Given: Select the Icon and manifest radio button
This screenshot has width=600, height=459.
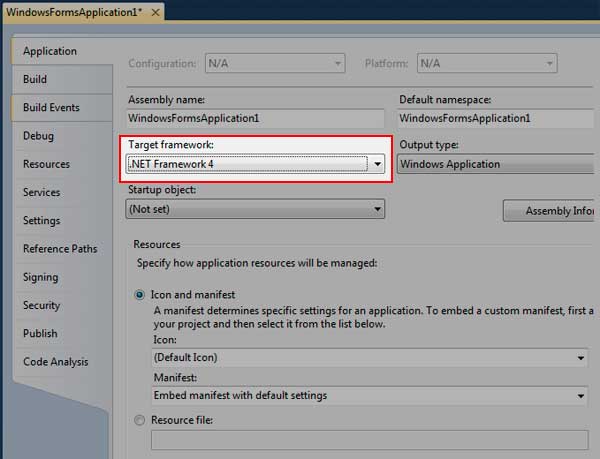Looking at the screenshot, I should pyautogui.click(x=140, y=295).
